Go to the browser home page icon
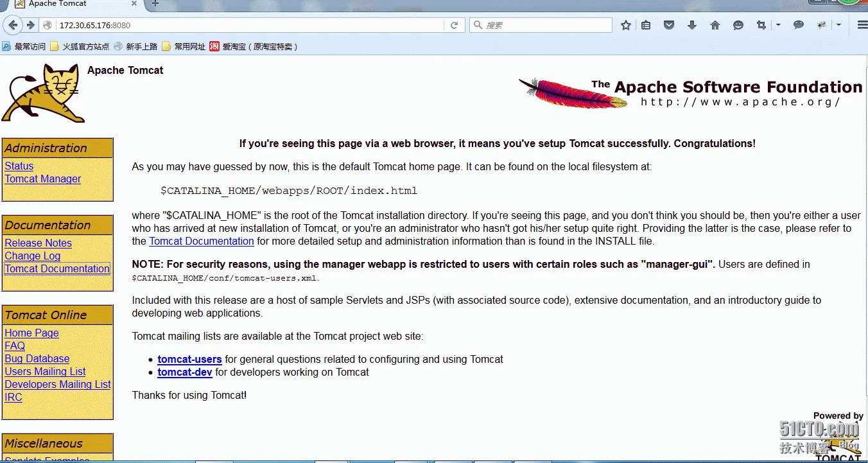Viewport: 868px width, 463px height. click(x=715, y=25)
